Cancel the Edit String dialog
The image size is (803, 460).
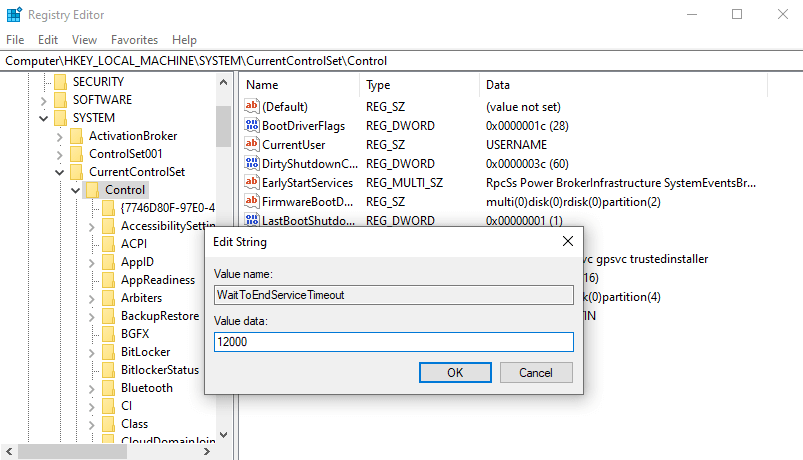tap(536, 372)
